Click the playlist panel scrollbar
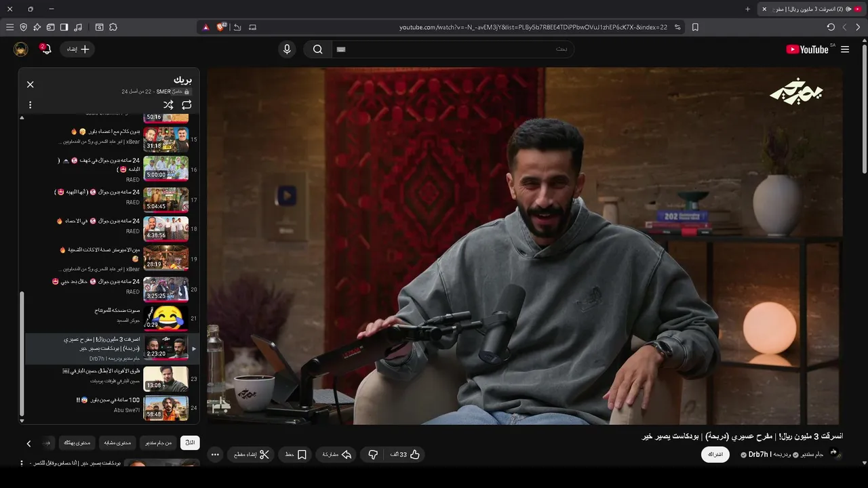 [22, 352]
